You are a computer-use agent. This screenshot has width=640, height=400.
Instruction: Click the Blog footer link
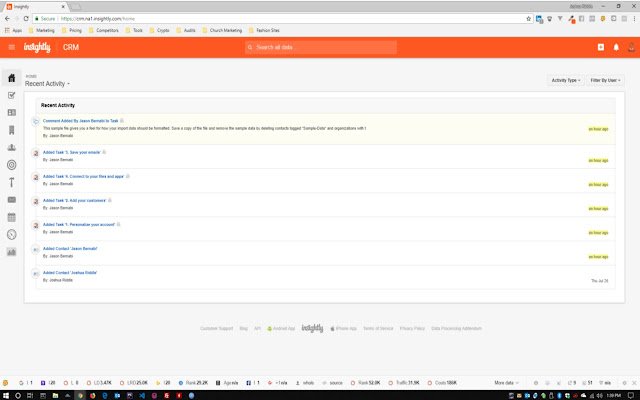pos(244,329)
